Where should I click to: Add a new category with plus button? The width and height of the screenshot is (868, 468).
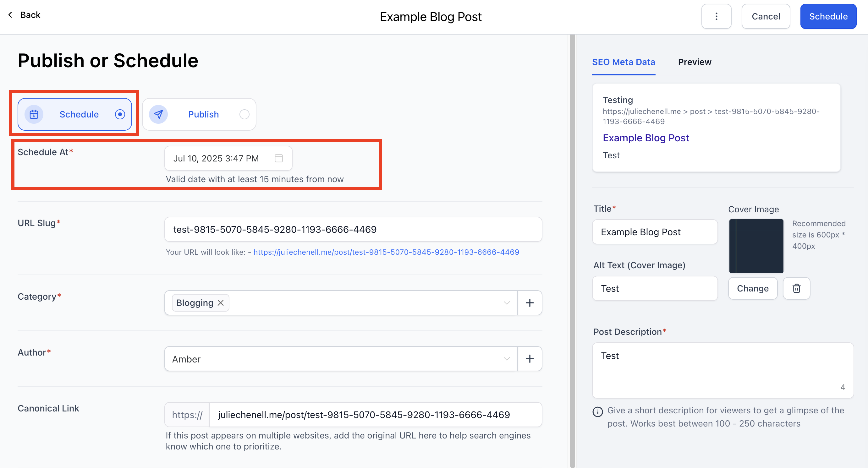530,303
